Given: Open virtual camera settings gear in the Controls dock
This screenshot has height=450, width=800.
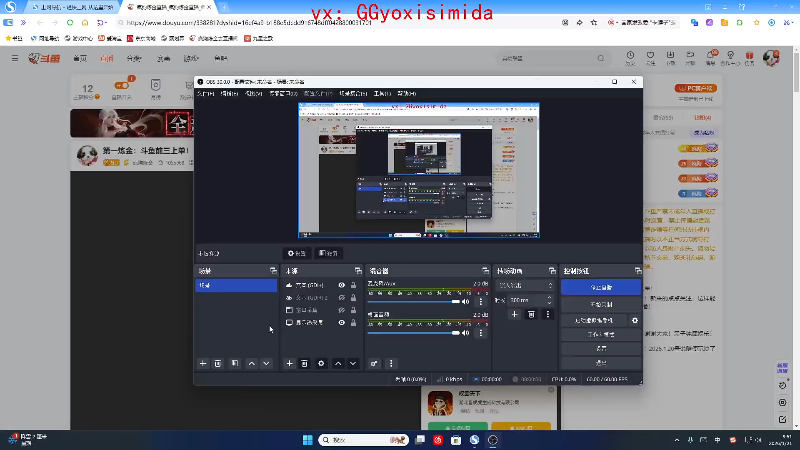Looking at the screenshot, I should click(635, 320).
